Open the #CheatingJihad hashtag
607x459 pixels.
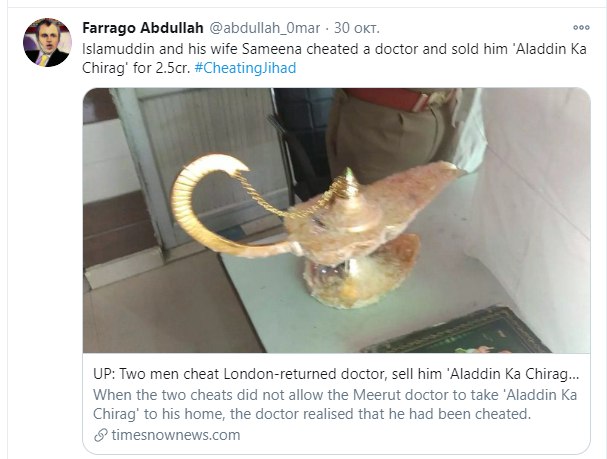coord(245,68)
